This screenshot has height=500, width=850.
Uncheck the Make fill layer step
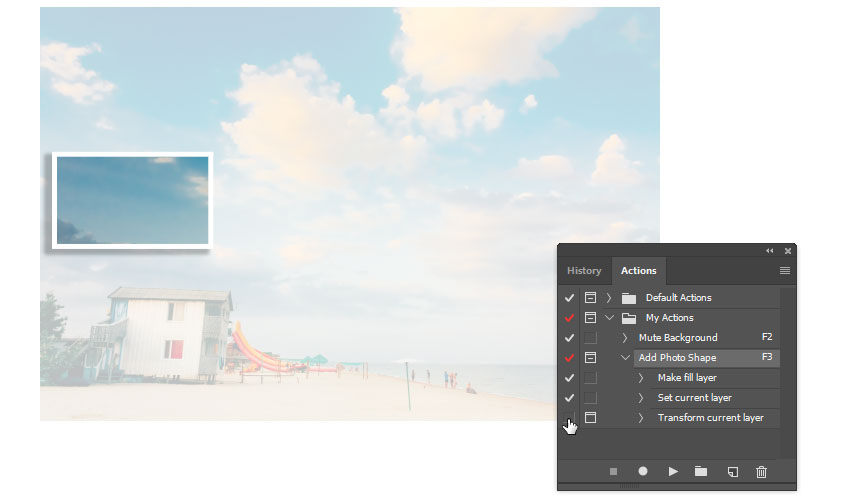point(569,378)
